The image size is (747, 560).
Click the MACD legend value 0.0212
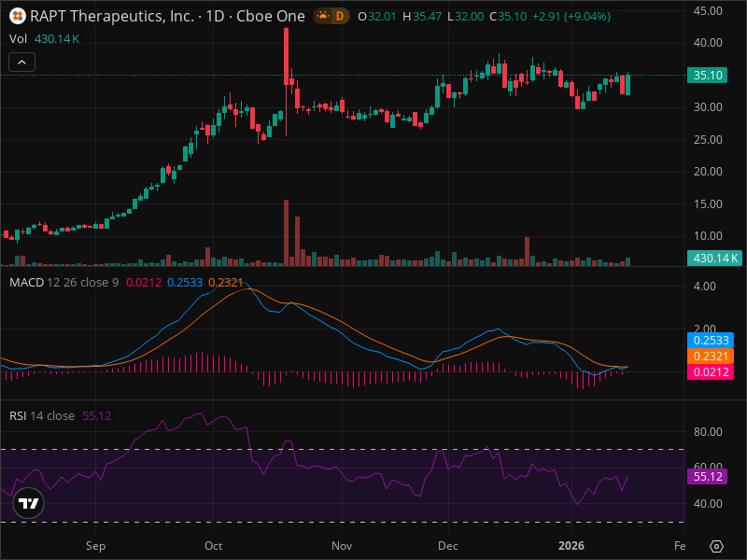144,283
